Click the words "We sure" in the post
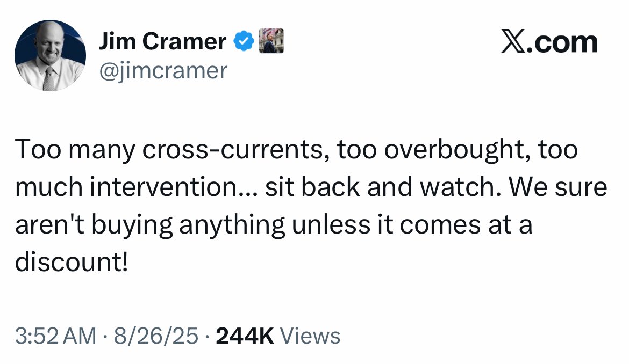Image resolution: width=629 pixels, height=364 pixels. point(558,187)
